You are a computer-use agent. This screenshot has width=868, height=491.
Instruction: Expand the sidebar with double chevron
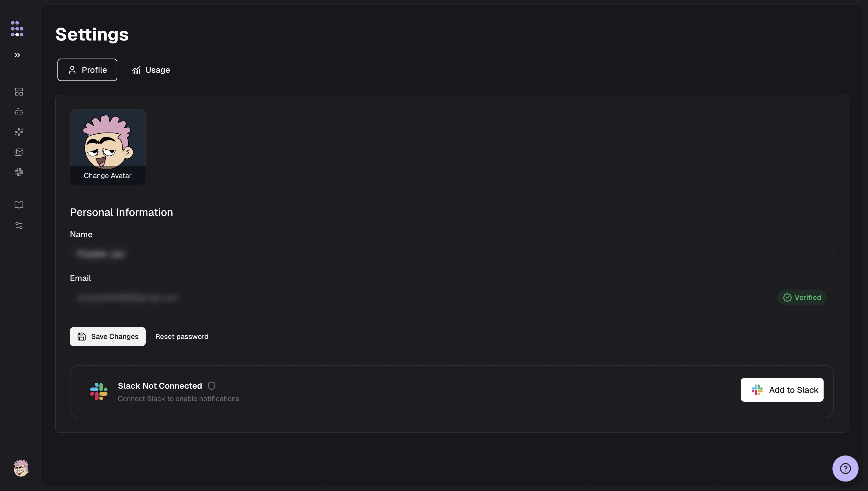17,55
